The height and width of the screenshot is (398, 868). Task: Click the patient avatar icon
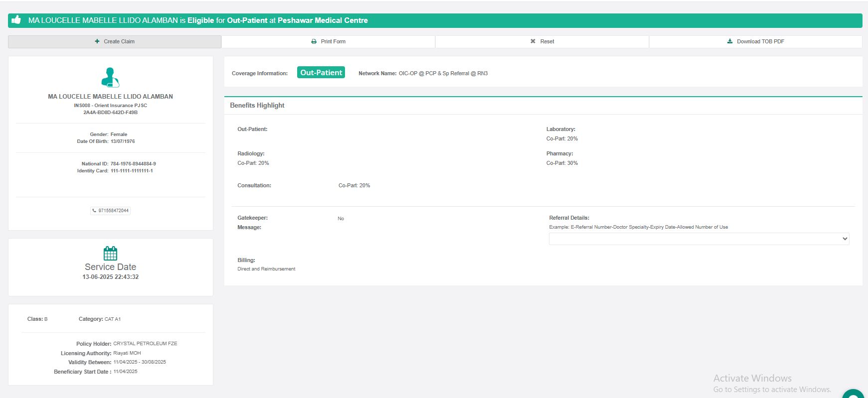point(110,78)
